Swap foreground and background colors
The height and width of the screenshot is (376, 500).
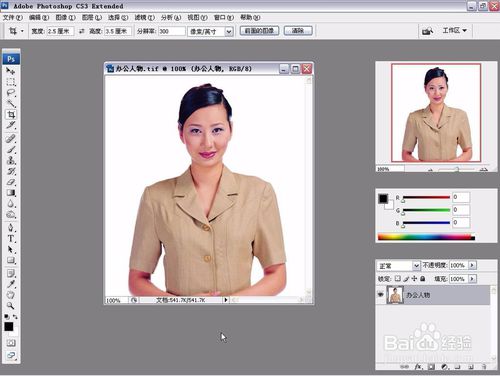[x=15, y=316]
